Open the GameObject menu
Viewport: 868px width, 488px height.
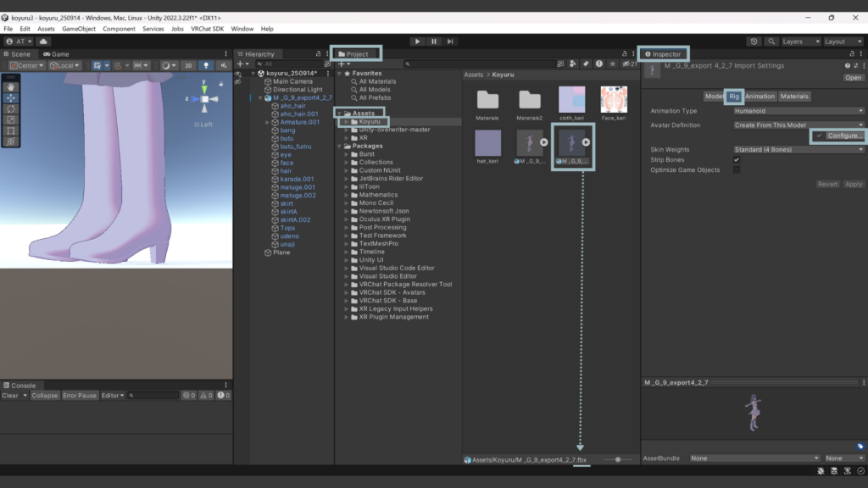(x=79, y=29)
